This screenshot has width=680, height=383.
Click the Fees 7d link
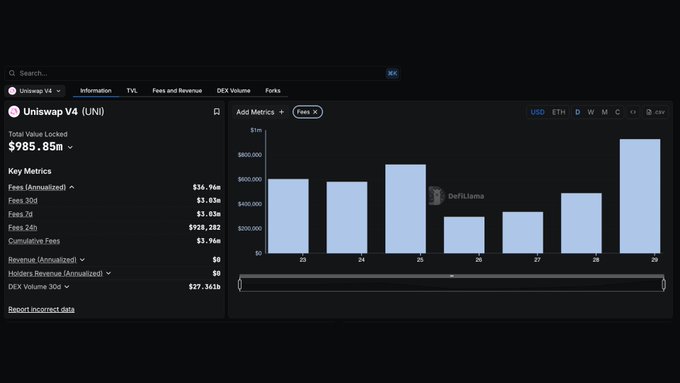tap(20, 214)
